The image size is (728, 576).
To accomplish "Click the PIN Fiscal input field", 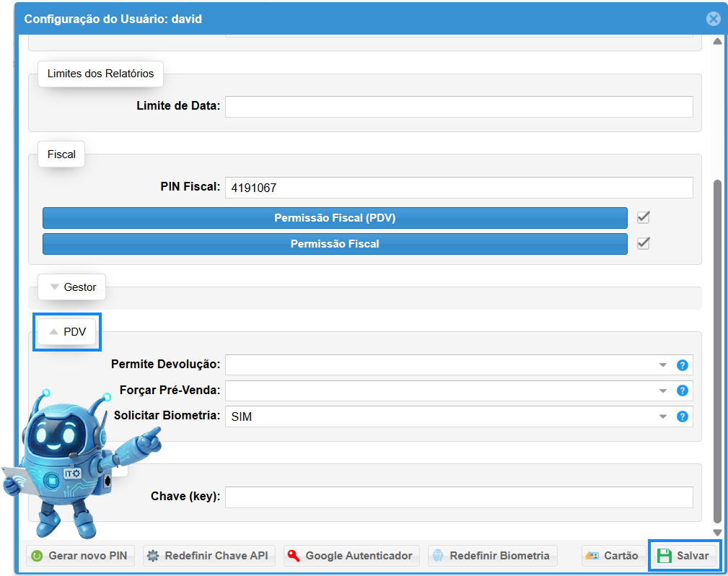I will coord(458,188).
